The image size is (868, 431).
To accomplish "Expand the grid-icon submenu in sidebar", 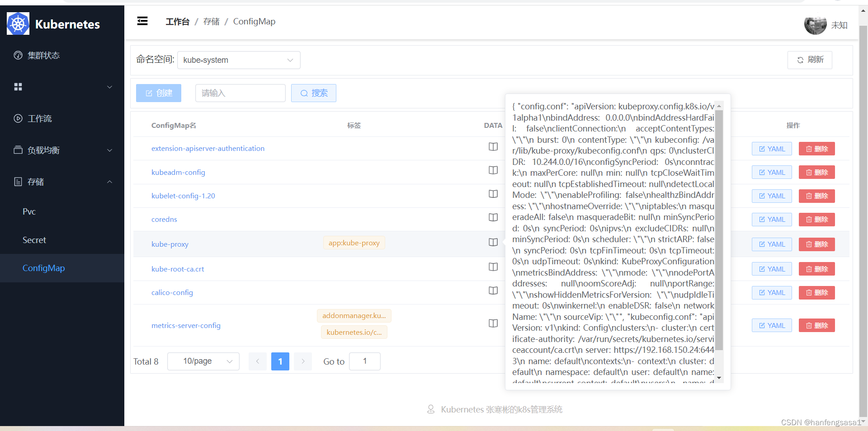I will pyautogui.click(x=62, y=87).
